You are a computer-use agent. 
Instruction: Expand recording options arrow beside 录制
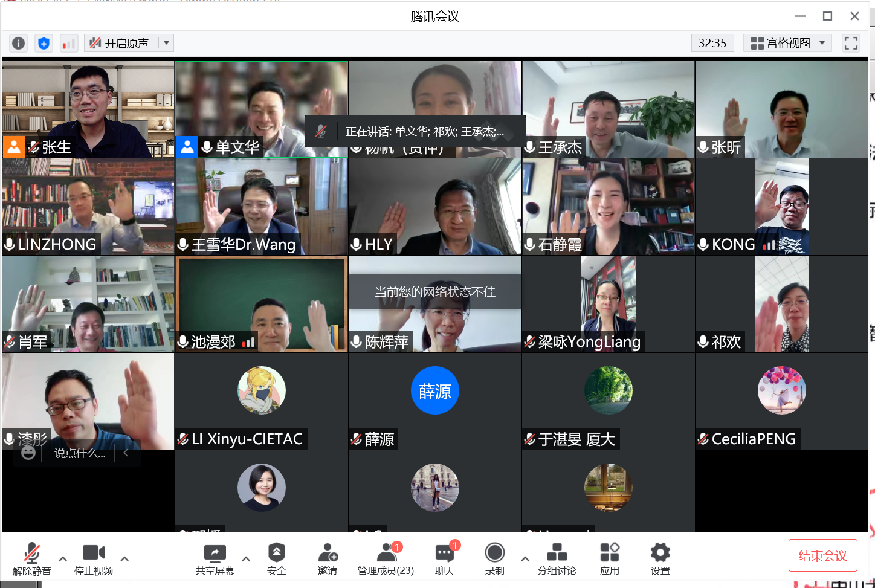[525, 559]
